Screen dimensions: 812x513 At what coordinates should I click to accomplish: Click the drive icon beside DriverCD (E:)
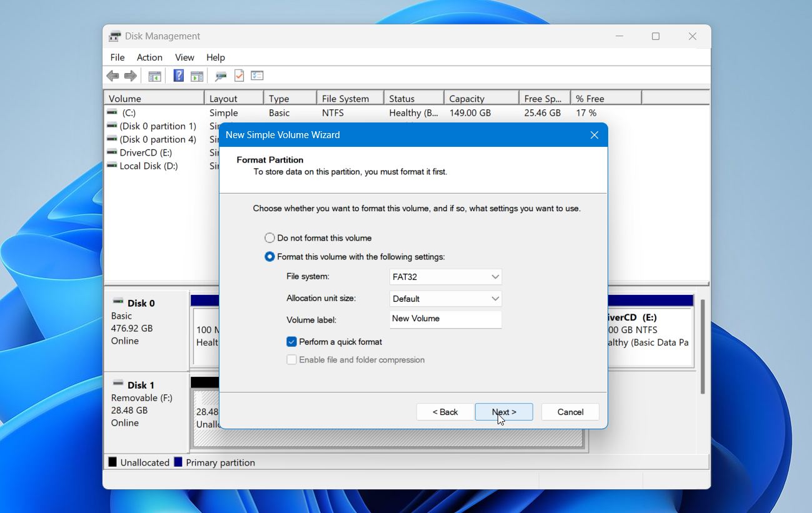(x=112, y=152)
